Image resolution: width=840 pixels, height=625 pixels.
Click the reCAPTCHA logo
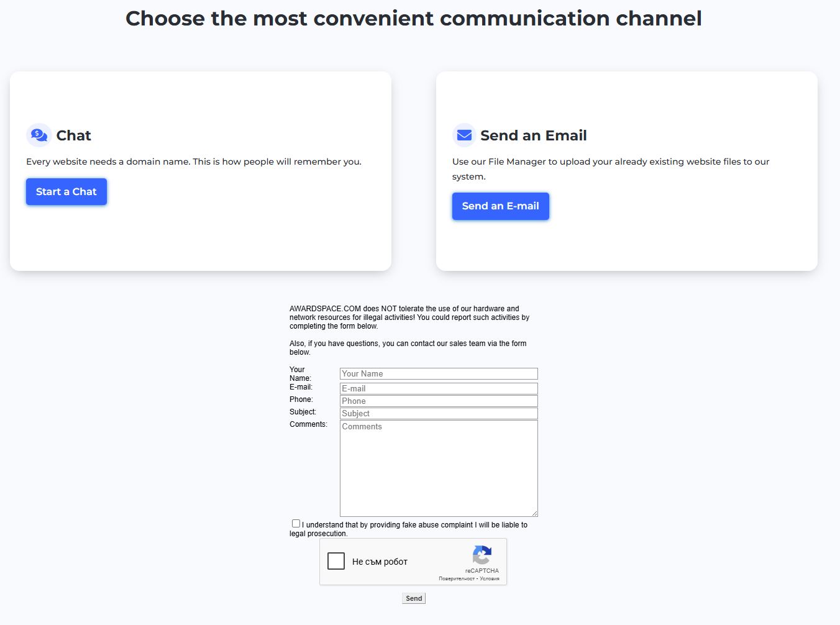(x=482, y=555)
